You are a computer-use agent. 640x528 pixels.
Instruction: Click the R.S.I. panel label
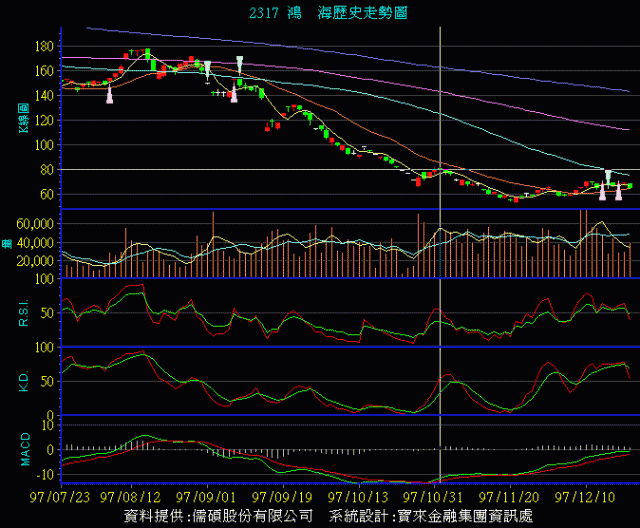click(24, 313)
